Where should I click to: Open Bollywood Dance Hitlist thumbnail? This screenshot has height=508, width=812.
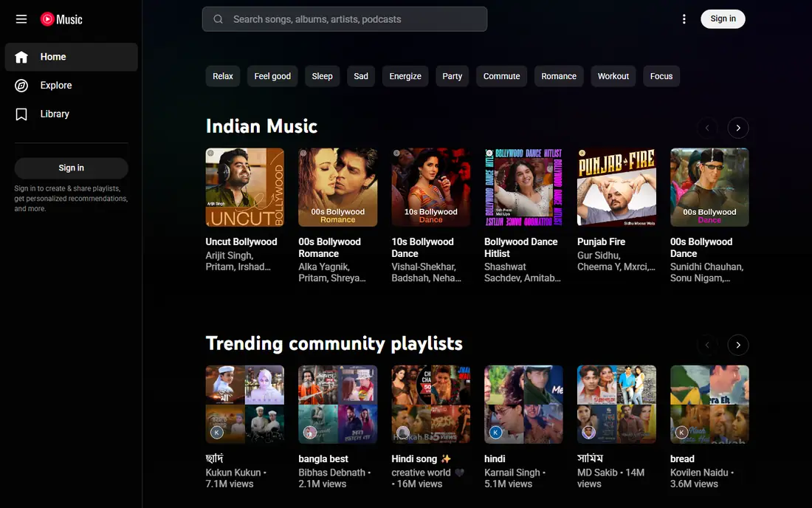point(523,188)
